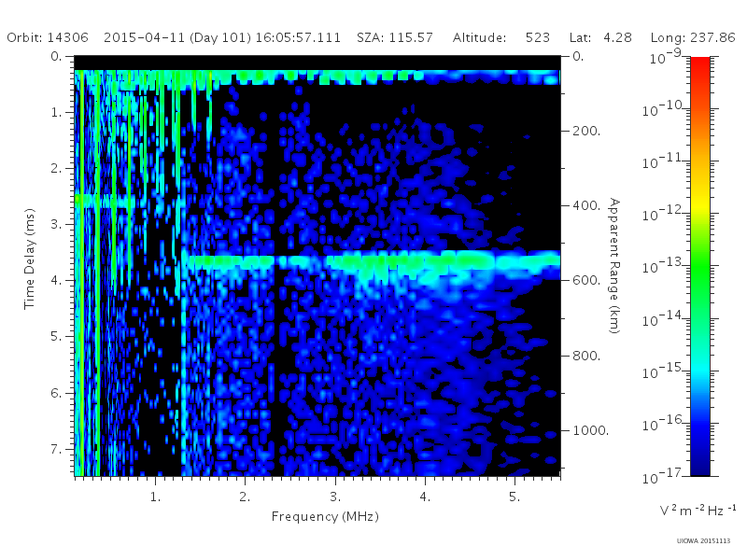747x560 pixels.
Task: Select the date '2015-04-11 (Day 101)' text
Action: (177, 37)
